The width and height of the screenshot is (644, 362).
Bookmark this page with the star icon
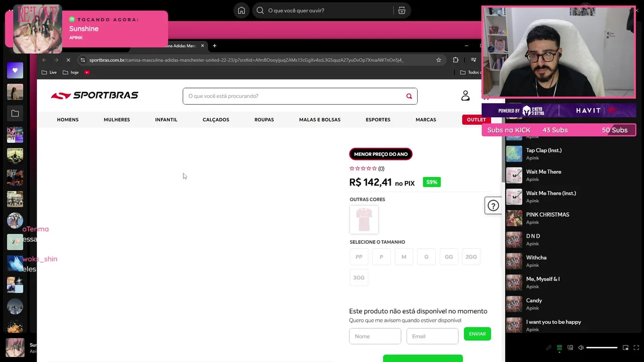(x=439, y=60)
